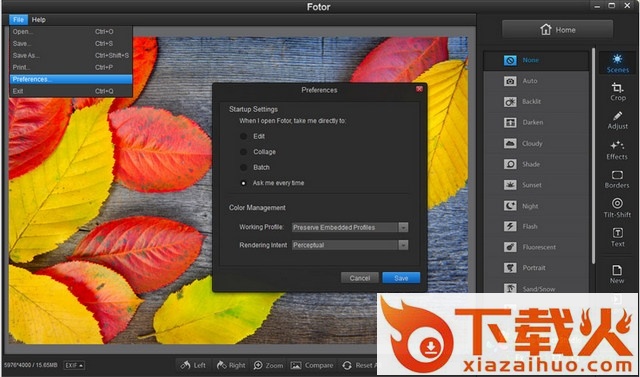Screen dimensions: 640x377
Task: Choose Save As... from File menu
Action: 71,55
